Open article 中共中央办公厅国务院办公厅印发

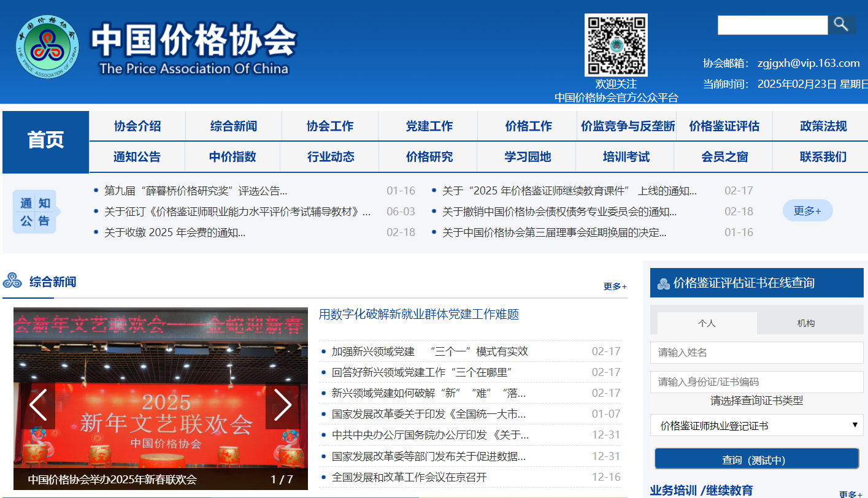click(431, 435)
